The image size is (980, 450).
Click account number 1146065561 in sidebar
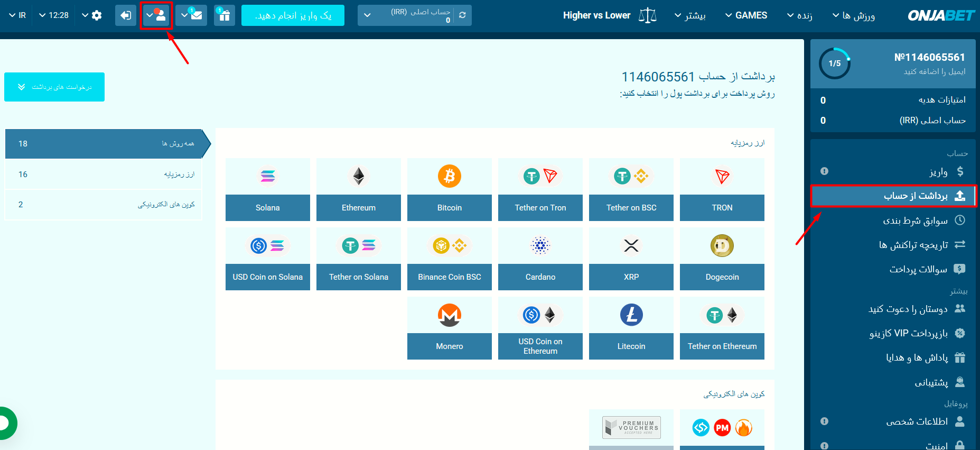coord(930,57)
